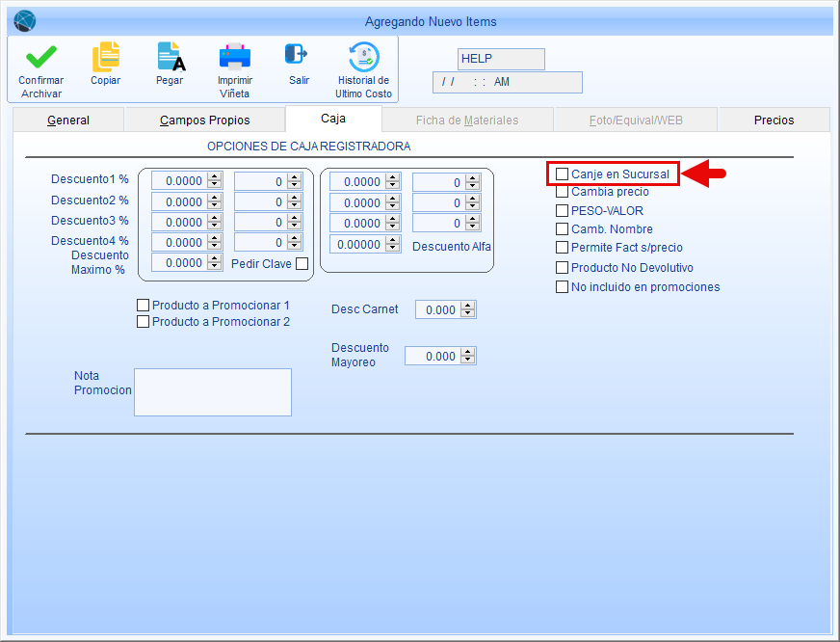Check Producto a Promocionar 1
This screenshot has height=642, width=840.
tap(143, 305)
